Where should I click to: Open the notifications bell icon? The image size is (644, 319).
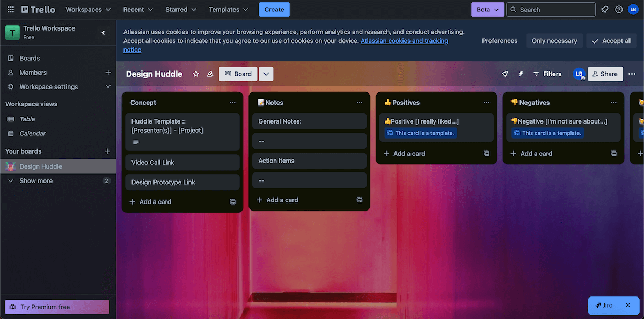point(605,9)
